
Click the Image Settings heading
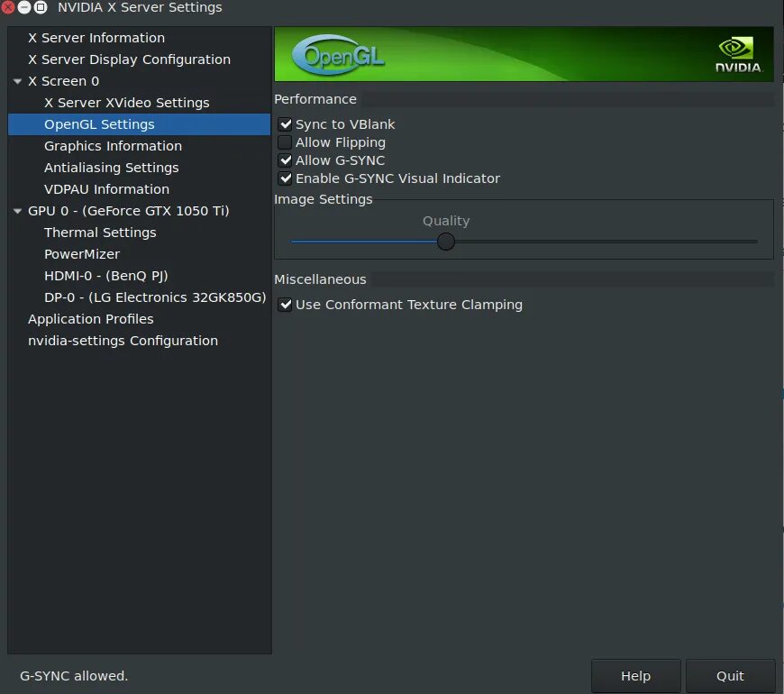tap(323, 199)
